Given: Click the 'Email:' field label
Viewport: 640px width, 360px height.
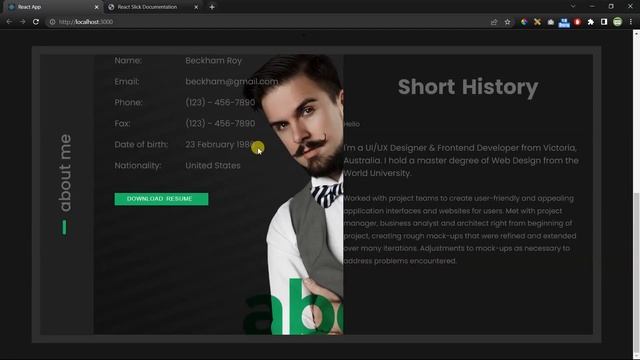Looking at the screenshot, I should pyautogui.click(x=127, y=82).
